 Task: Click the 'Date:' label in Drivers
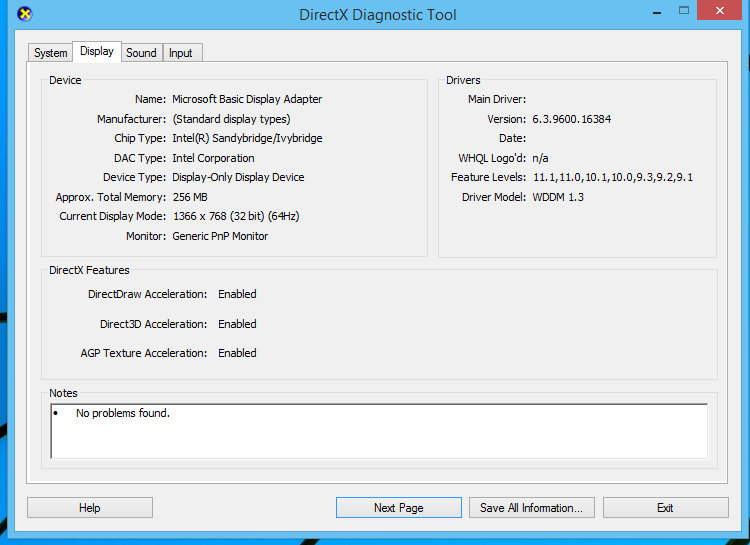click(x=512, y=138)
